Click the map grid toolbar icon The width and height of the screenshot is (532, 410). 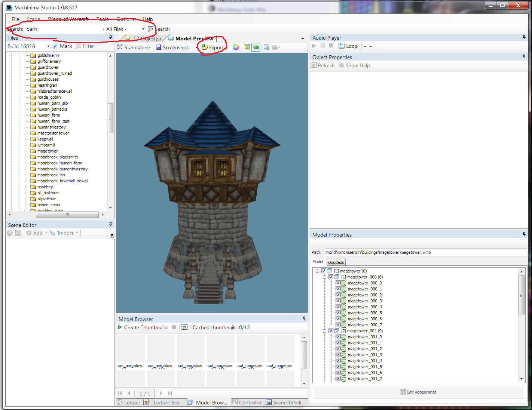[247, 47]
